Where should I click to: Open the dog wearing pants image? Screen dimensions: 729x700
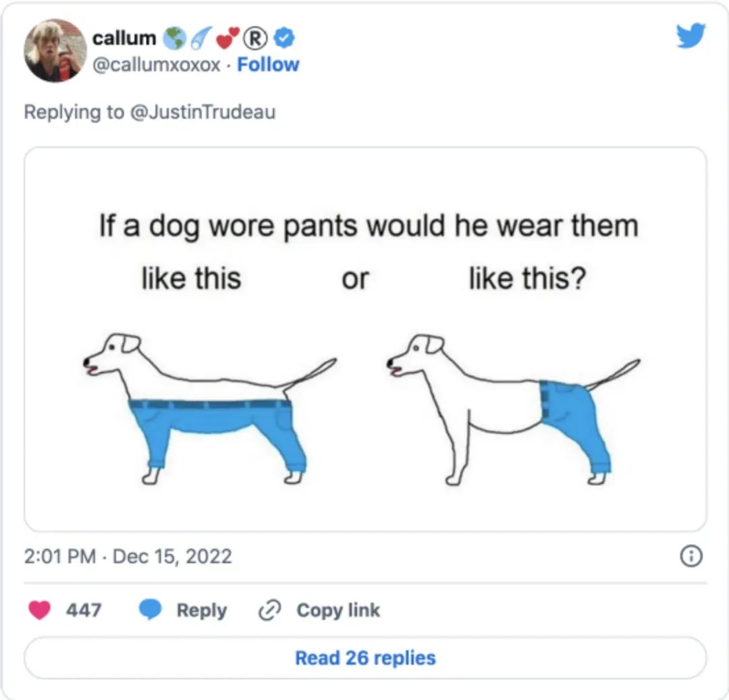(x=365, y=339)
